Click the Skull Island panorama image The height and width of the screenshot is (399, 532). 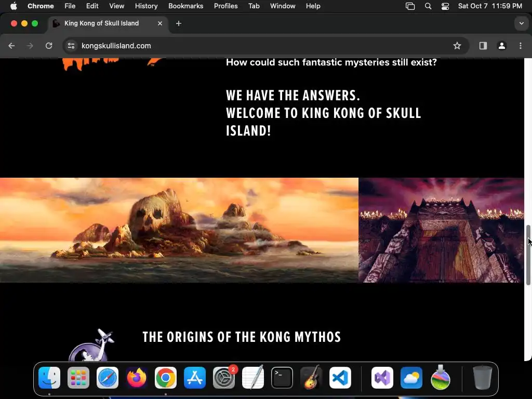179,230
